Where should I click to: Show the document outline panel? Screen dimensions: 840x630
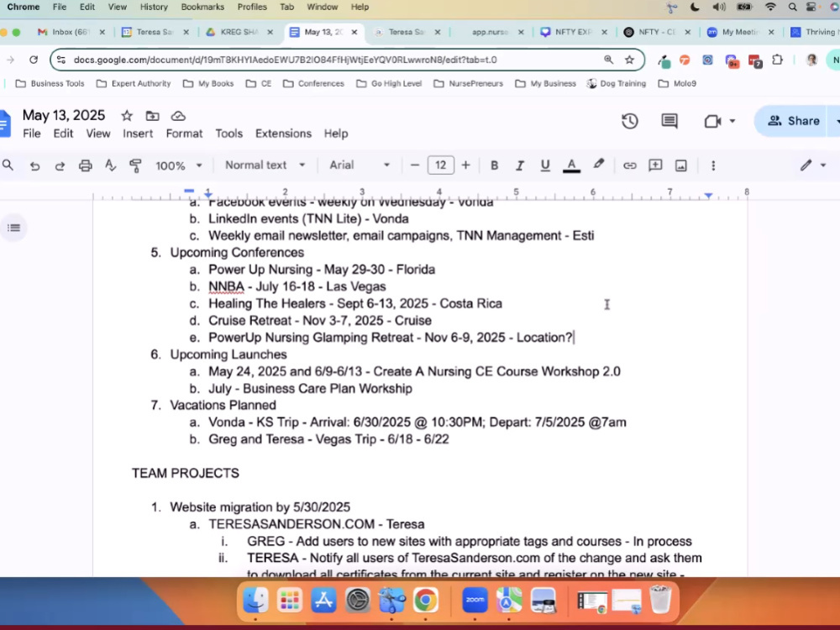click(x=14, y=228)
